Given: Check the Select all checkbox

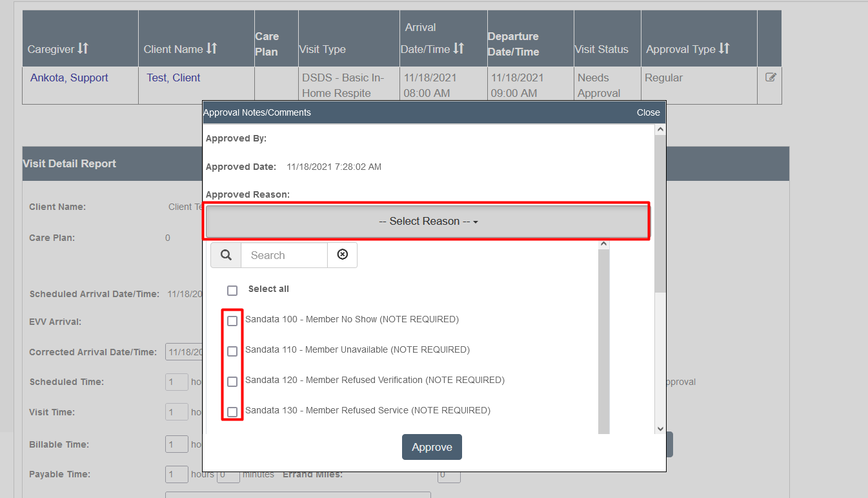Looking at the screenshot, I should pyautogui.click(x=232, y=290).
